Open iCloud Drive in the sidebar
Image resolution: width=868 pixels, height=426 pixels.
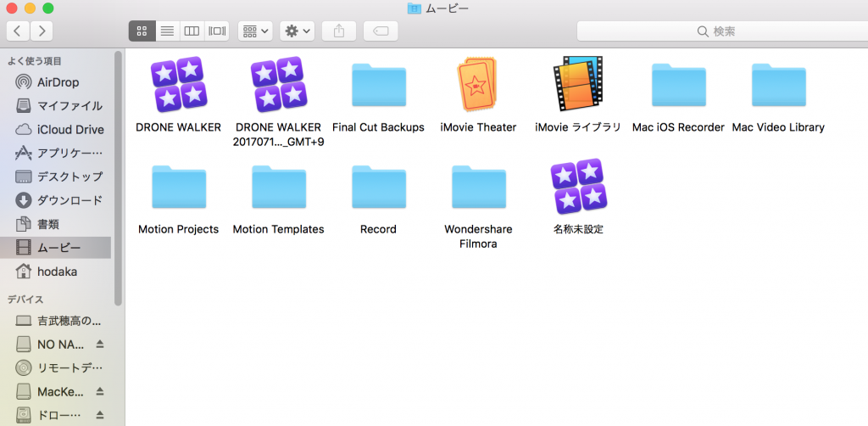click(55, 130)
